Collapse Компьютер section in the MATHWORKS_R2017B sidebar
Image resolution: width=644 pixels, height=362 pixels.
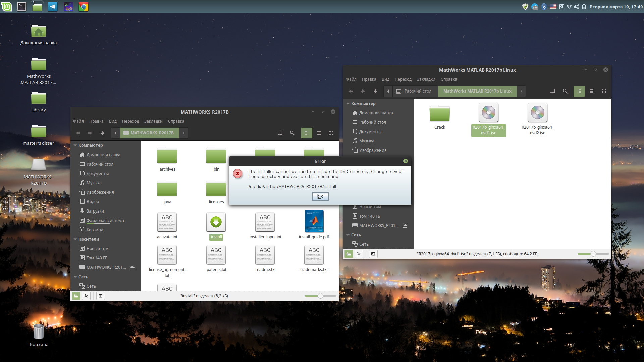(x=75, y=145)
